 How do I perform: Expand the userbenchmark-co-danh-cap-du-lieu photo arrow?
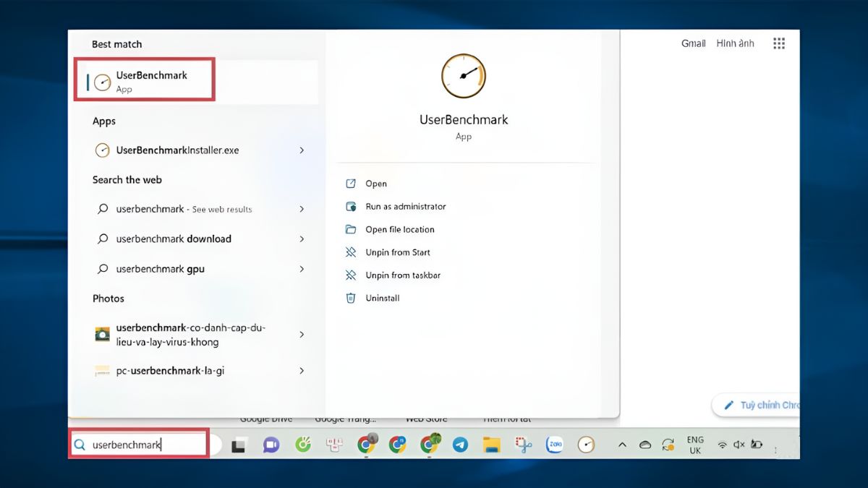302,335
